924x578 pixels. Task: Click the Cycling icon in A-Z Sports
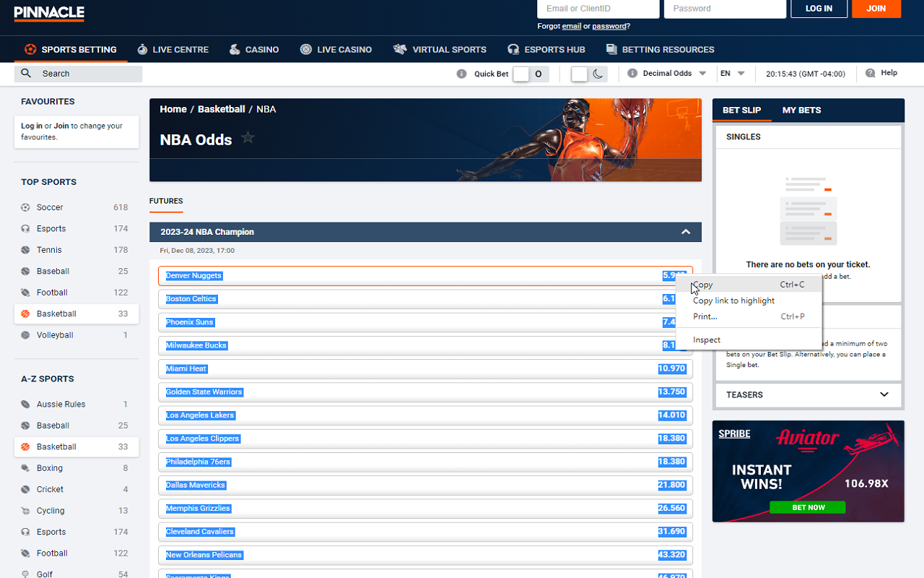(x=26, y=511)
